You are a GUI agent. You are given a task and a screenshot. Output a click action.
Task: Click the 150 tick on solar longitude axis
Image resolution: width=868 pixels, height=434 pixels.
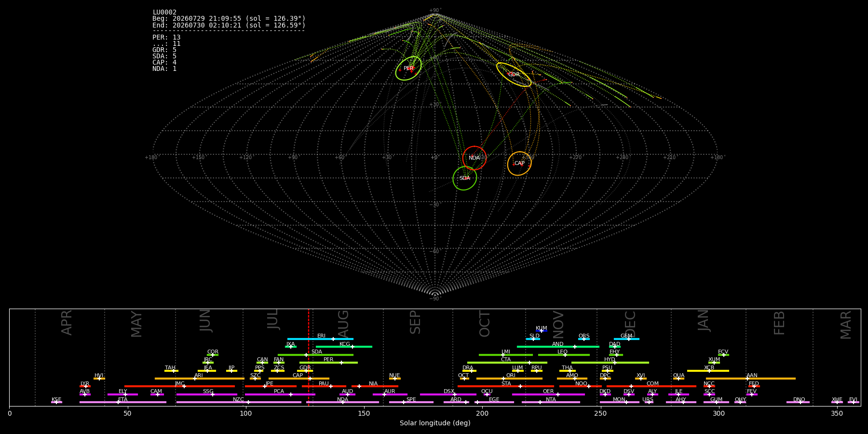[x=364, y=413]
